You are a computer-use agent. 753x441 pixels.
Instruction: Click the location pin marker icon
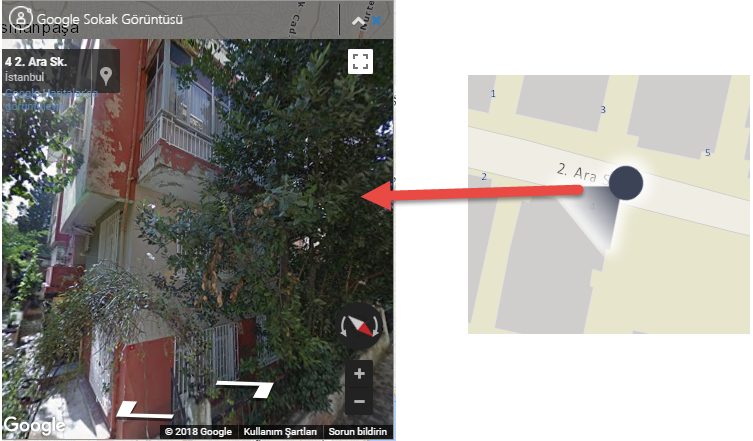pos(106,75)
